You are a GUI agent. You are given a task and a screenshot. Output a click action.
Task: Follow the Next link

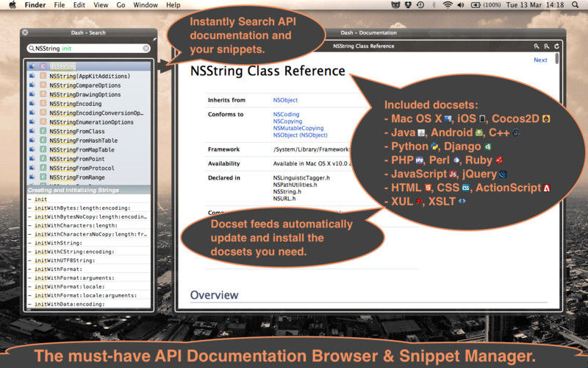pyautogui.click(x=540, y=60)
